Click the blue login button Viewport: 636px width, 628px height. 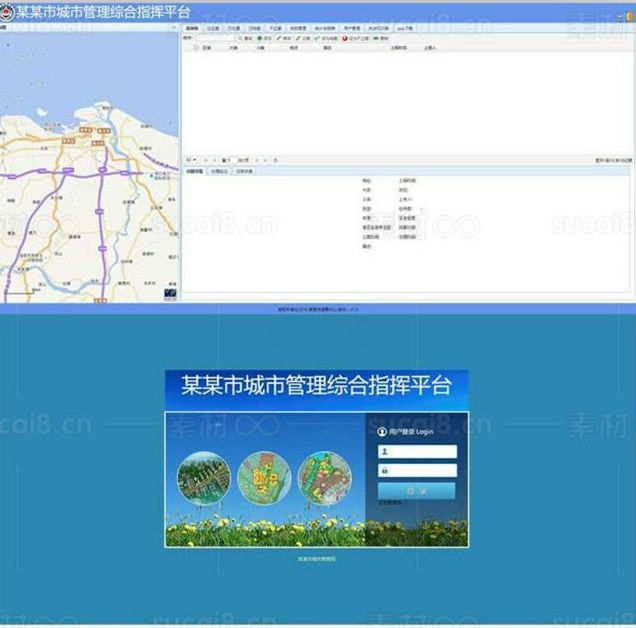[x=417, y=491]
